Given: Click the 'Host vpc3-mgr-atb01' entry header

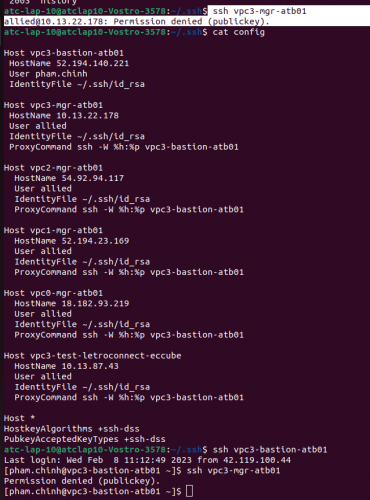Looking at the screenshot, I should [53, 105].
